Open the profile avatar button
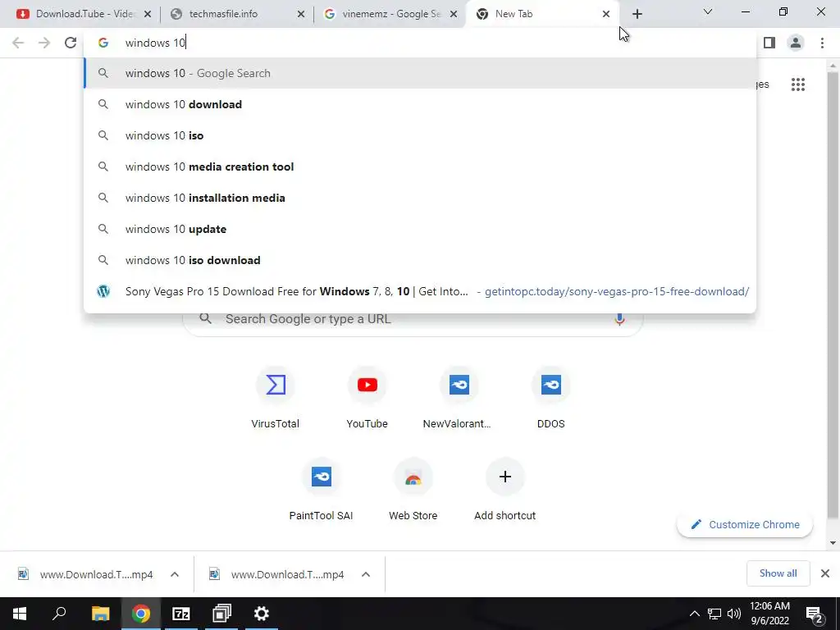Viewport: 840px width, 630px height. pyautogui.click(x=796, y=43)
